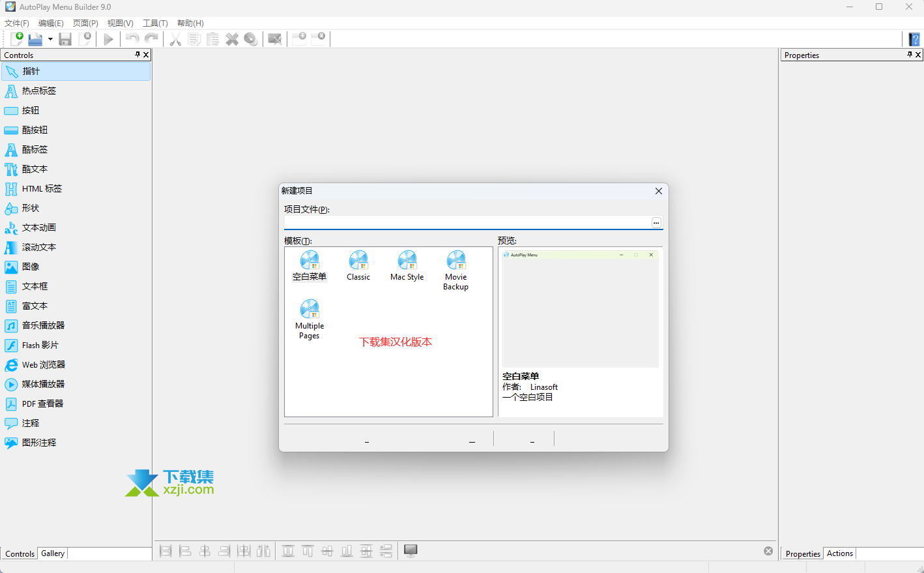This screenshot has width=924, height=573.
Task: Open the 工具(T) menu
Action: pos(155,23)
